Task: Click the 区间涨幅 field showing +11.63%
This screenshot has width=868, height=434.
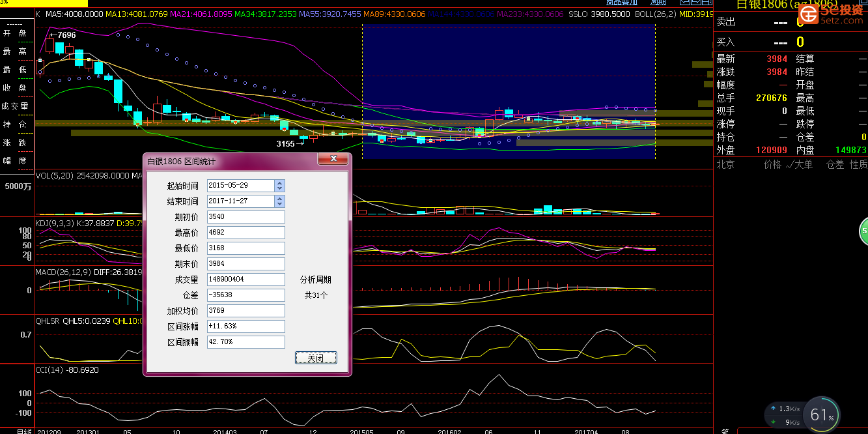Action: [246, 326]
